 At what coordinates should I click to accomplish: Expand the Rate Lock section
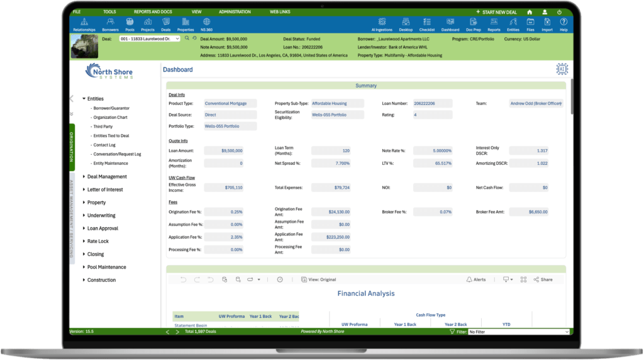(x=84, y=241)
